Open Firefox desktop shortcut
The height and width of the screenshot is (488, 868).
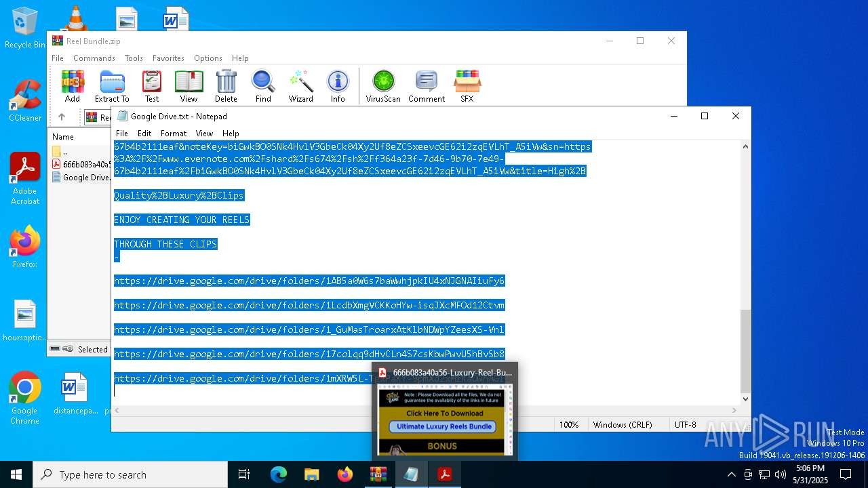tap(25, 247)
